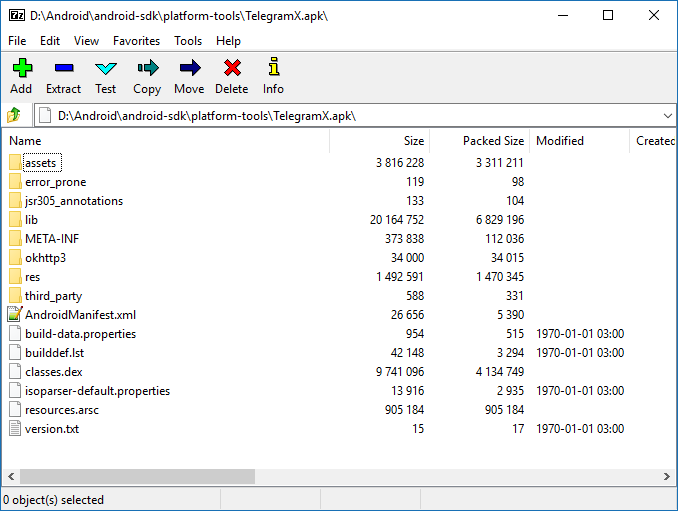
Task: Click version.txt modified date cell
Action: pyautogui.click(x=580, y=429)
